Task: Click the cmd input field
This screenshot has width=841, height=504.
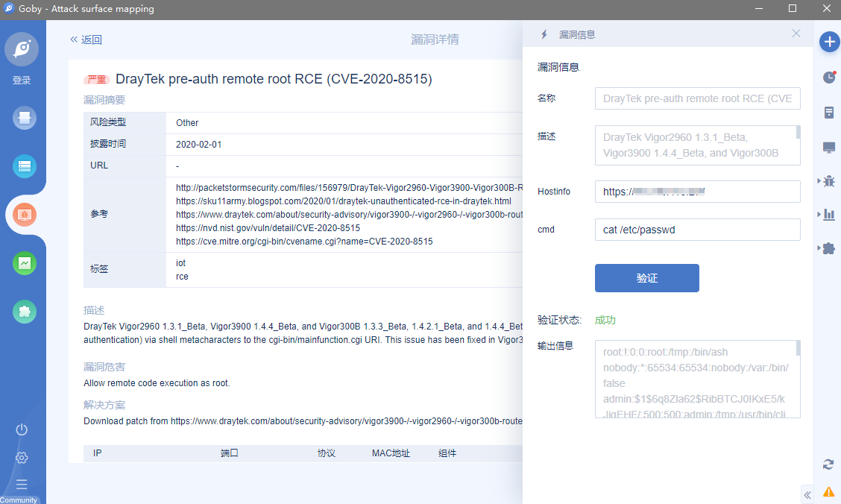Action: point(697,230)
